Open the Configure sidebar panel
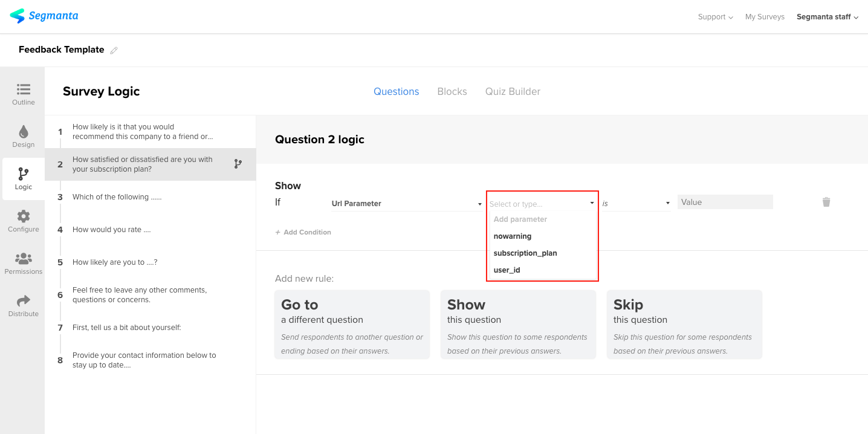Viewport: 868px width, 434px height. [24, 221]
